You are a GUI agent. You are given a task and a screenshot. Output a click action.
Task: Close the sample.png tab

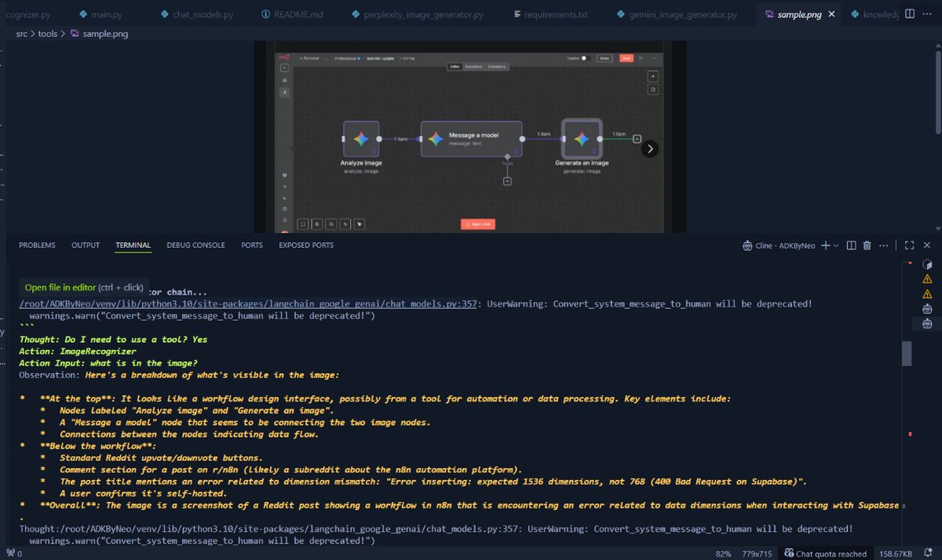coord(831,15)
